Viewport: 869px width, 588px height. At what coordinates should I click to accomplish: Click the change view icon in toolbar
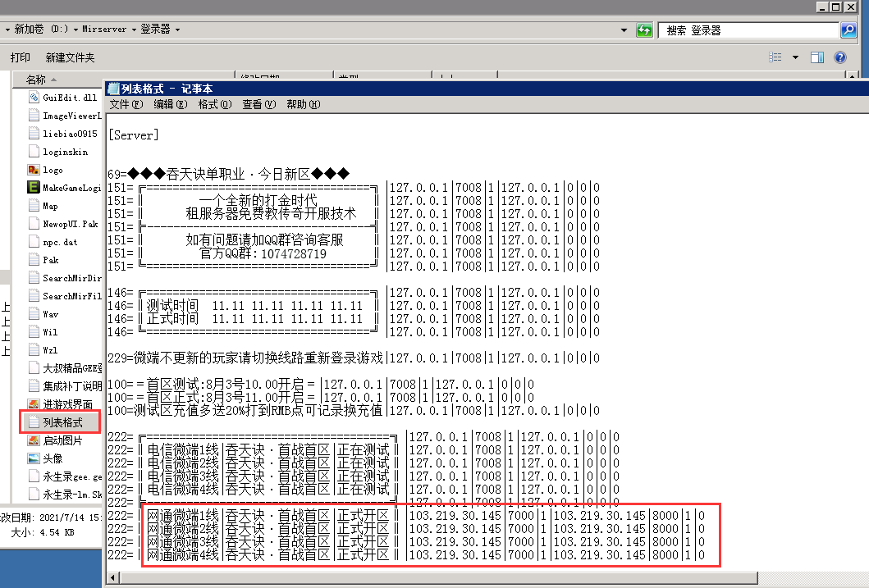[775, 57]
